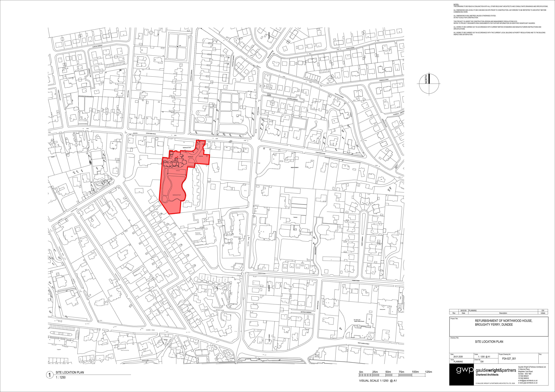Click the copyright line 'GAULDIE WRIGHT & PARTNERS ARCHITECTS LTD. 2026'
555x392 pixels.
tap(496, 384)
